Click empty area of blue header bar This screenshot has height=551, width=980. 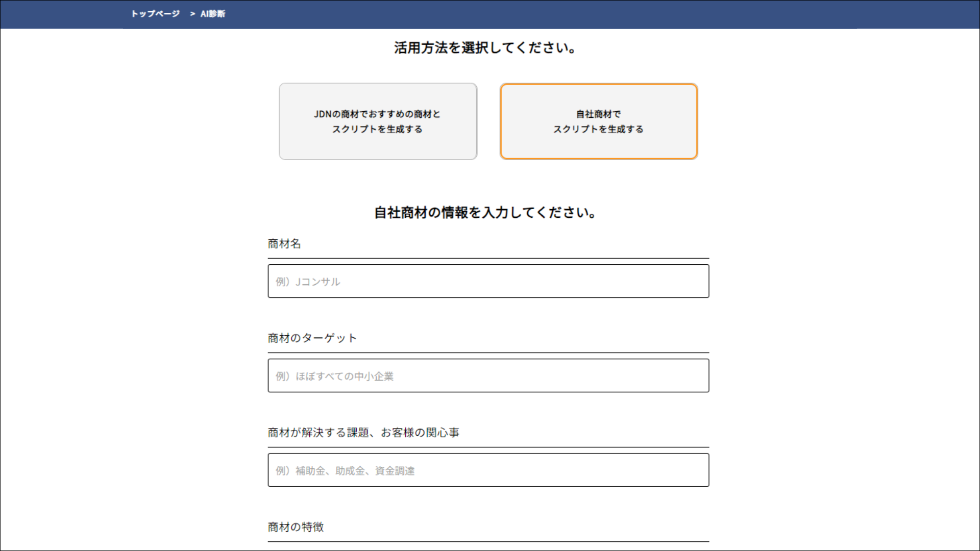coord(612,14)
